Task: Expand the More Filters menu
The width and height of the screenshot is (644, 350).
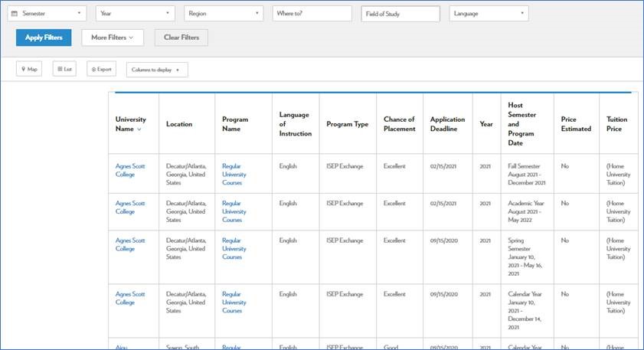Action: point(113,38)
